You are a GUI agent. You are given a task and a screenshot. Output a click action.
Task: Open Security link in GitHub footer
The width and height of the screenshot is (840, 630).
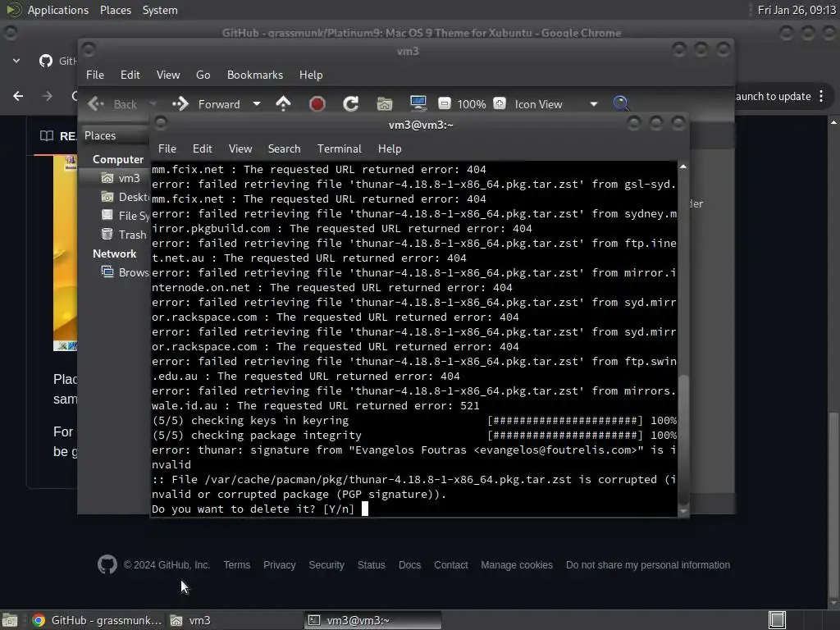[x=326, y=565]
